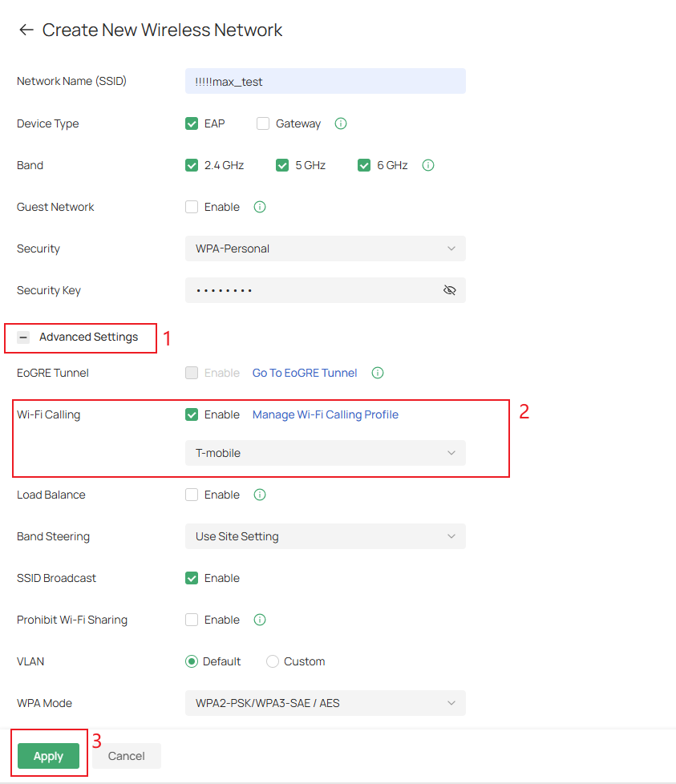Open the info tooltip beside 6 GHz
This screenshot has width=676, height=784.
427,165
